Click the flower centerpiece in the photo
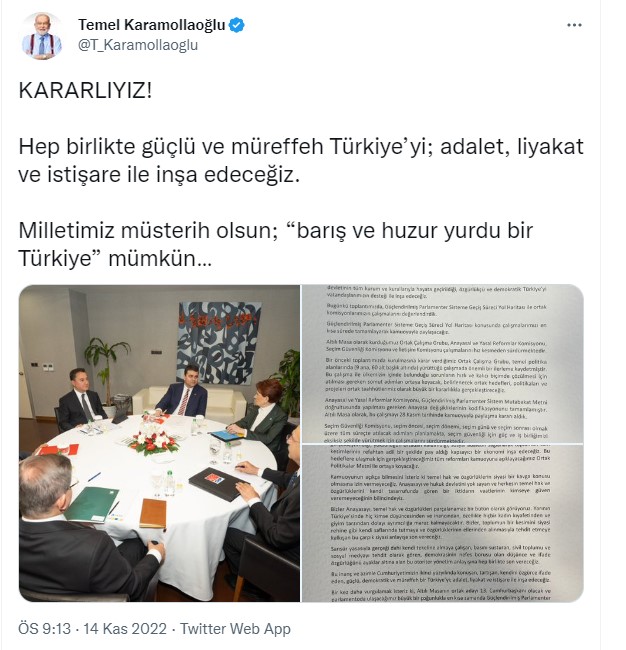The height and width of the screenshot is (650, 626). coord(153,441)
